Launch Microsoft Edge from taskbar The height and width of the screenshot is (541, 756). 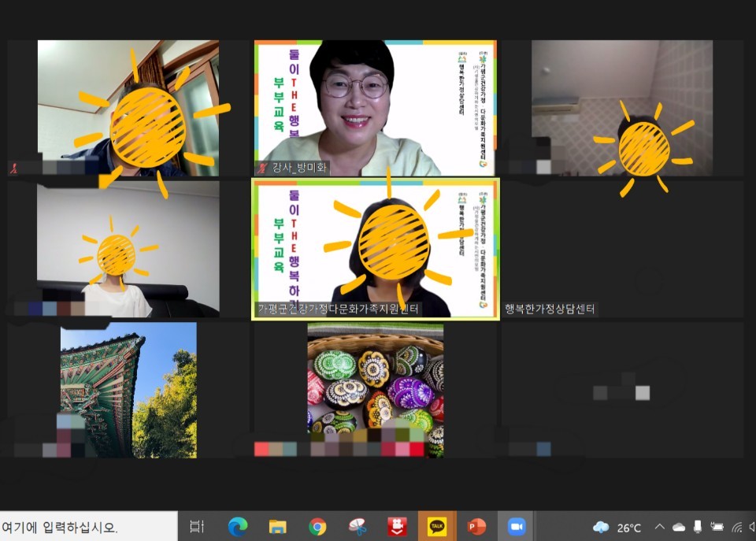click(237, 527)
